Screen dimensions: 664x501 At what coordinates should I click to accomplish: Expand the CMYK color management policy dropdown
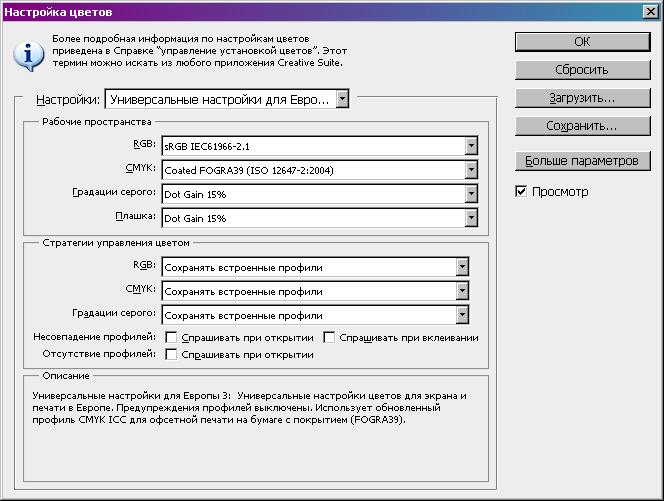314,291
